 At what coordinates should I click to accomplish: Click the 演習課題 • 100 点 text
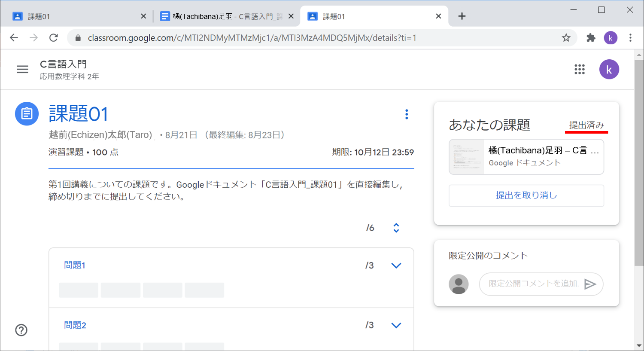pyautogui.click(x=84, y=152)
